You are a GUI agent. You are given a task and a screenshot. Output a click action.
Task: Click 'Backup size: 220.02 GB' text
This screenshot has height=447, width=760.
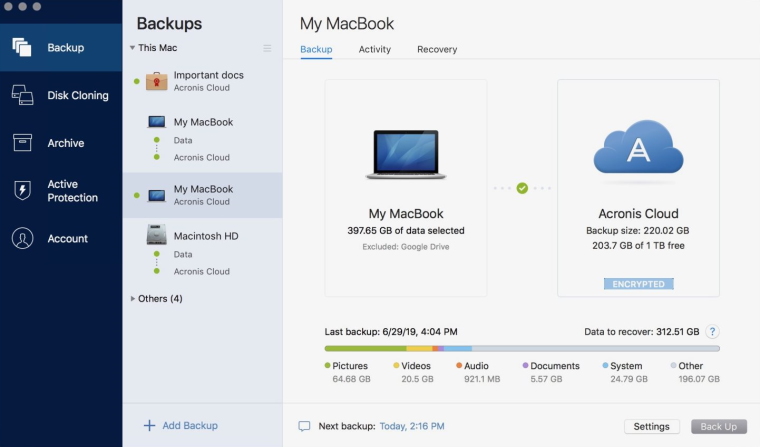click(x=637, y=231)
